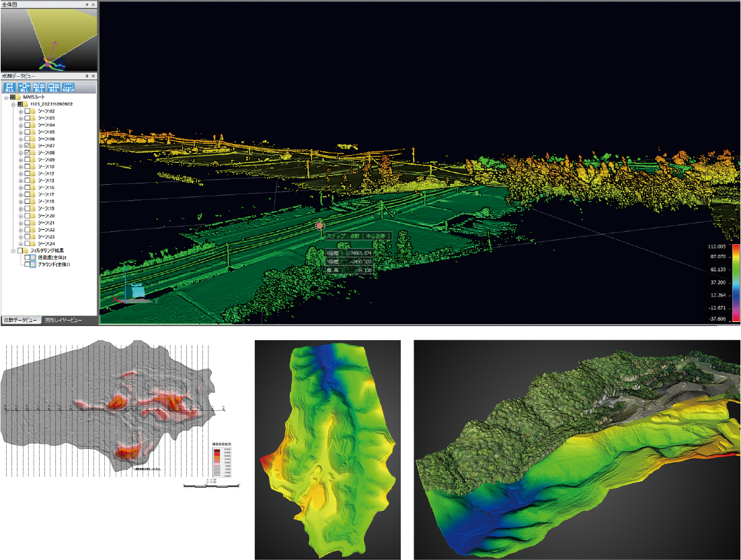Image resolution: width=741 pixels, height=560 pixels.
Task: Click the シーン:24 folder icon
Action: click(34, 243)
